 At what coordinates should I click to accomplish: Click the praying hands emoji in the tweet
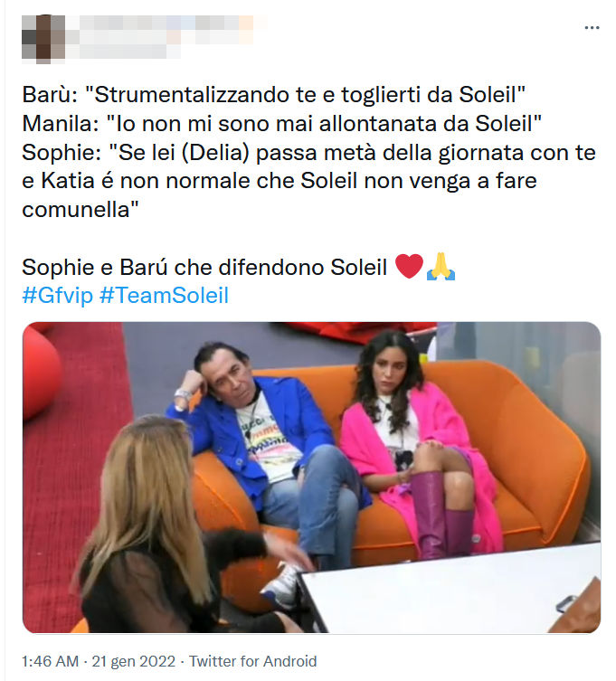coord(441,266)
